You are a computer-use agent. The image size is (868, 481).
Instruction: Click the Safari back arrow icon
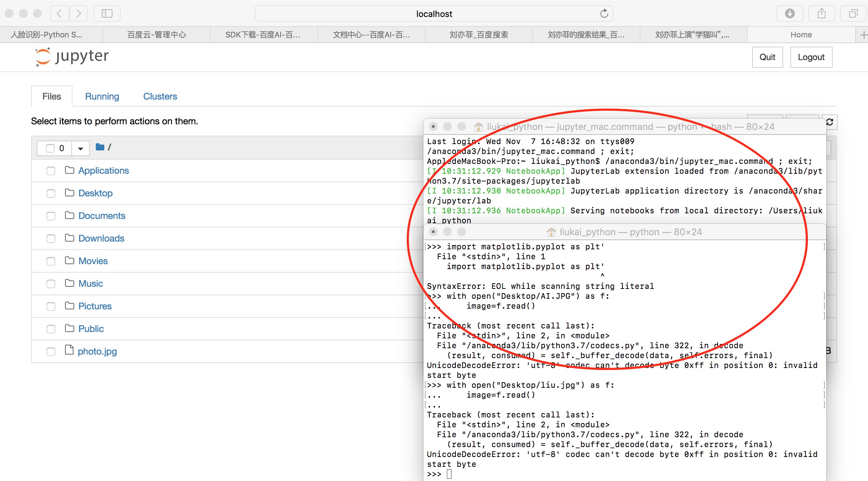pyautogui.click(x=59, y=13)
